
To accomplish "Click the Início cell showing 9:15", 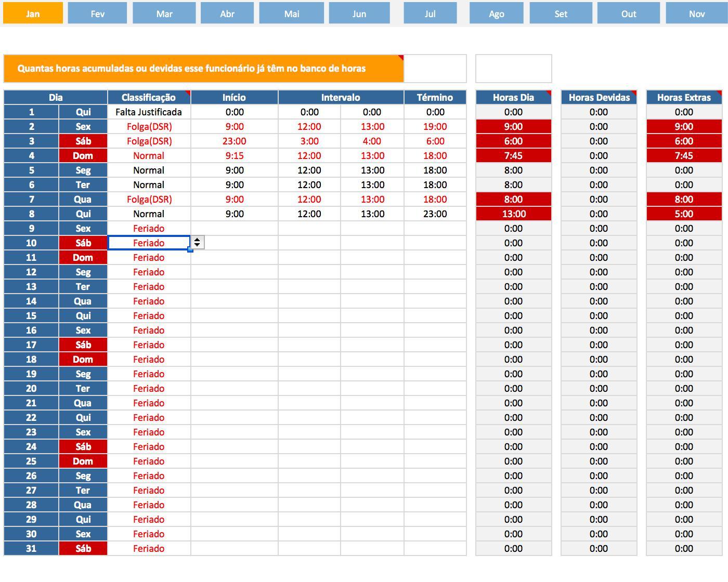I will (x=234, y=156).
